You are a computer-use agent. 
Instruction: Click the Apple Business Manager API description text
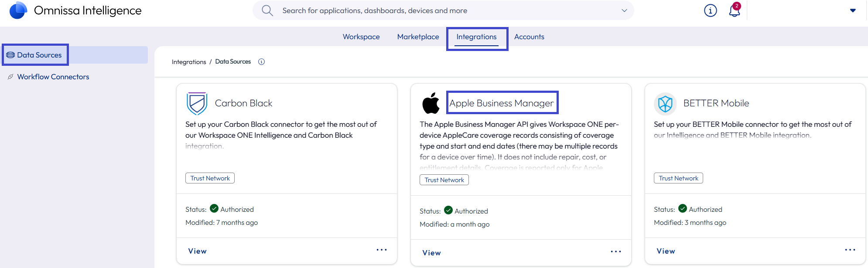click(x=519, y=146)
